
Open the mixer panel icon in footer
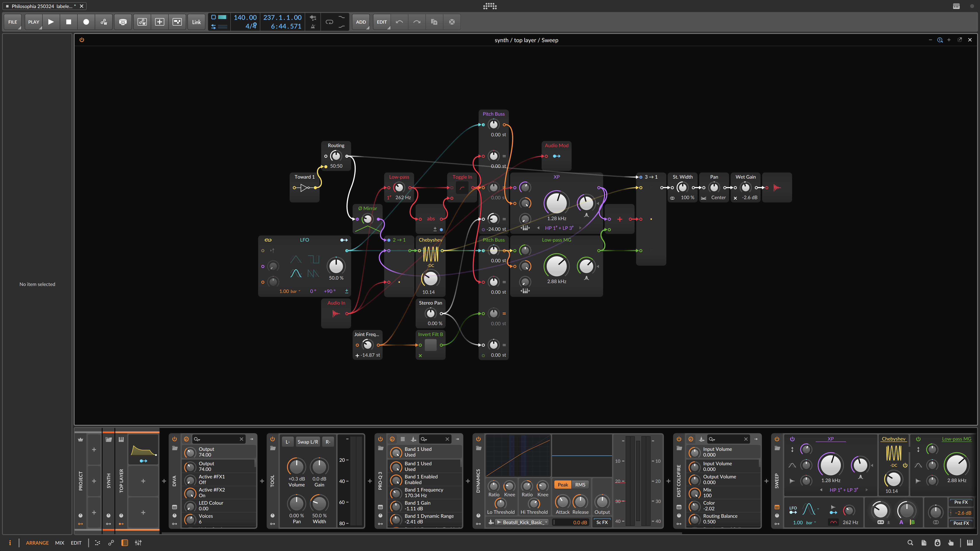[138, 543]
